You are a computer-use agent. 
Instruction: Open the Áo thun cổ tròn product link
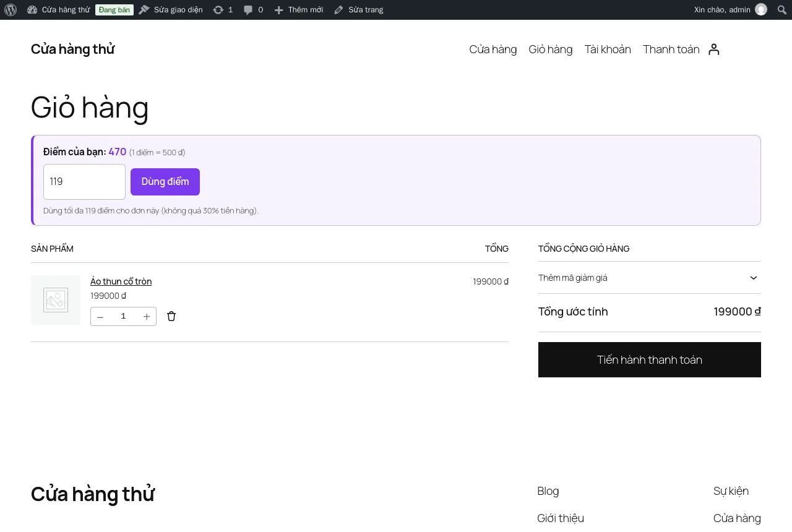click(121, 281)
